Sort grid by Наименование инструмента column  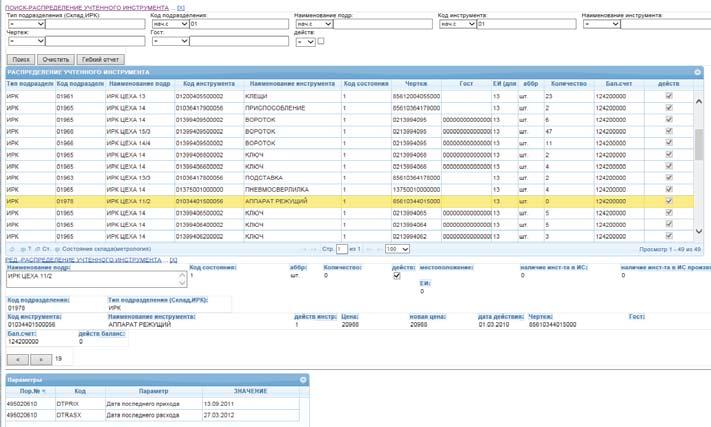[x=292, y=84]
